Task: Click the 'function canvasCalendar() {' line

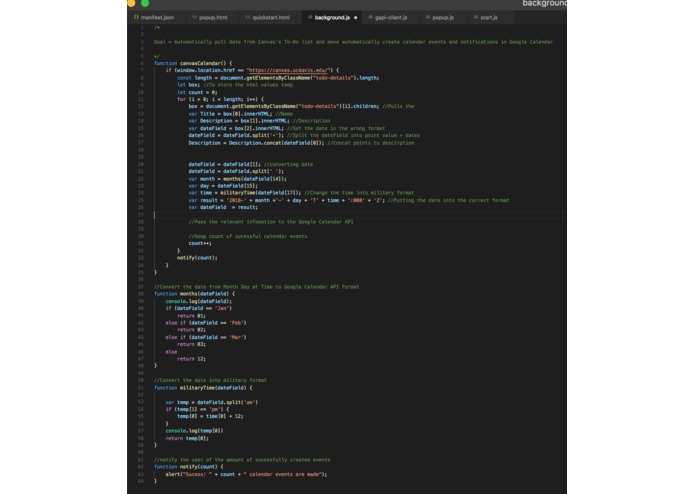Action: click(x=193, y=63)
